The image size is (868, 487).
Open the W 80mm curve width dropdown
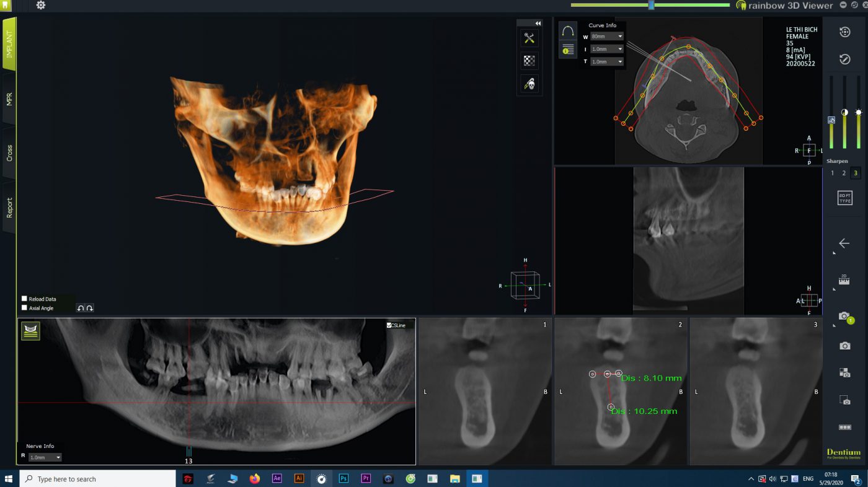pyautogui.click(x=607, y=37)
